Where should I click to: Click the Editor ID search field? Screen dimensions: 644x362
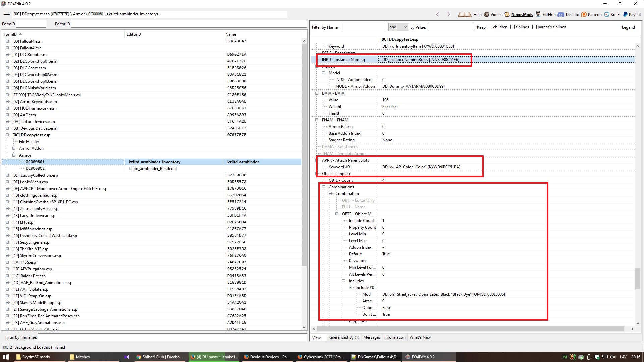click(189, 24)
